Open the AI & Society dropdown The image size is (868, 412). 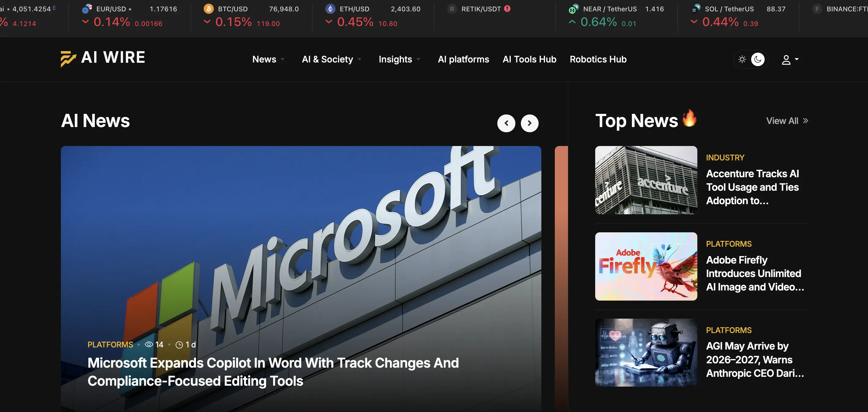328,59
